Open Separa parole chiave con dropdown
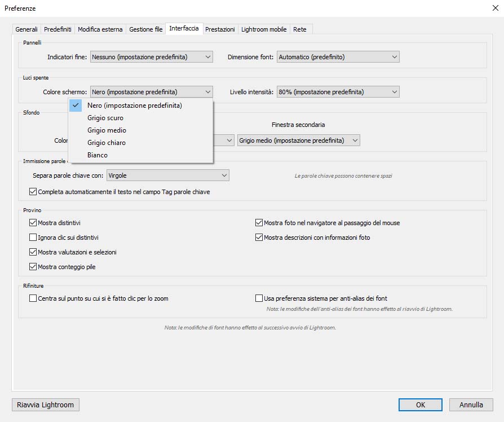The width and height of the screenshot is (504, 422). [x=167, y=175]
